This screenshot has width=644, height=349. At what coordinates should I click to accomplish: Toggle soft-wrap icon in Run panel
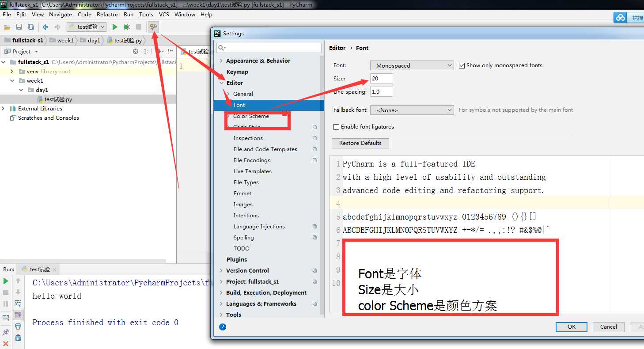pos(18,303)
